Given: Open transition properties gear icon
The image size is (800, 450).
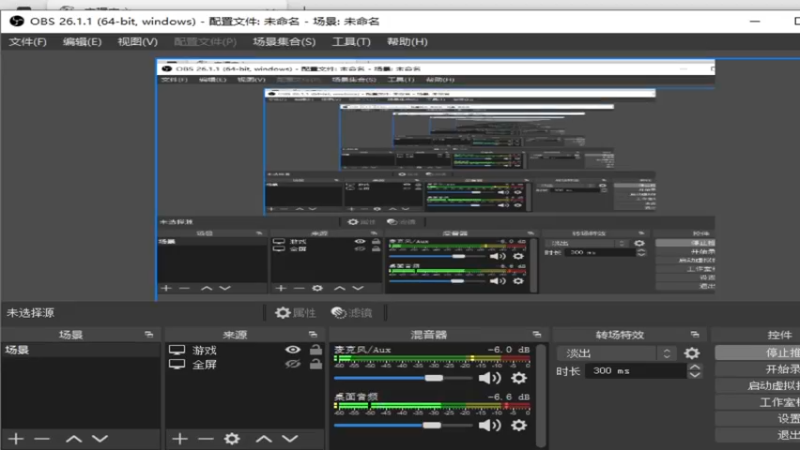Looking at the screenshot, I should (692, 353).
